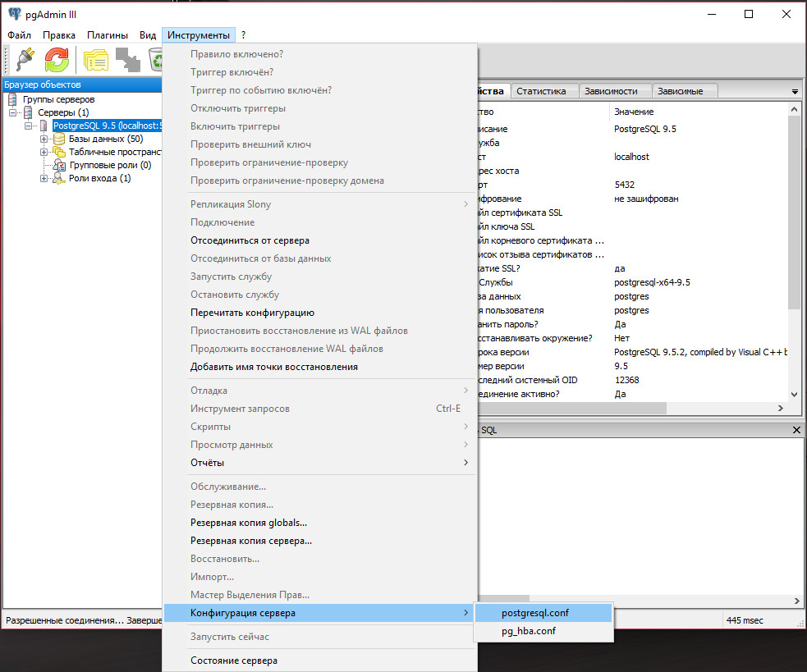The image size is (807, 672).
Task: Collapse the Серверы (1) tree node
Action: pos(14,112)
